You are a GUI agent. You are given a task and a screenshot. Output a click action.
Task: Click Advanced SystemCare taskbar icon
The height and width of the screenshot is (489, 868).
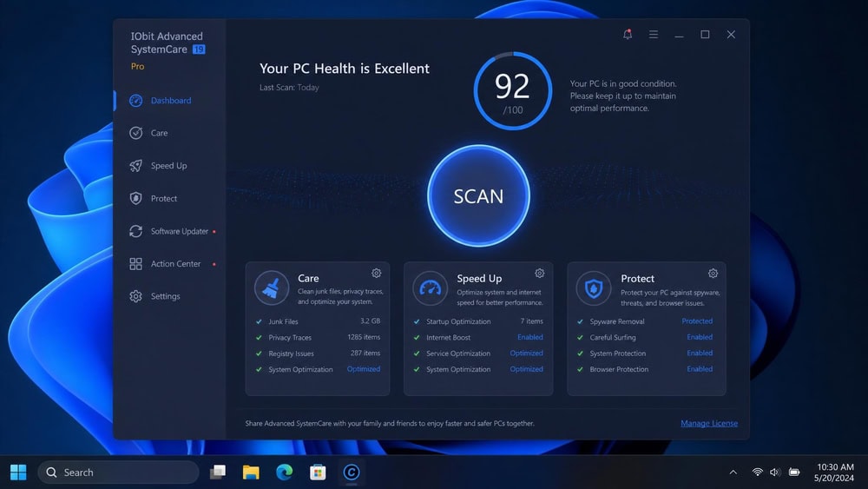point(352,472)
